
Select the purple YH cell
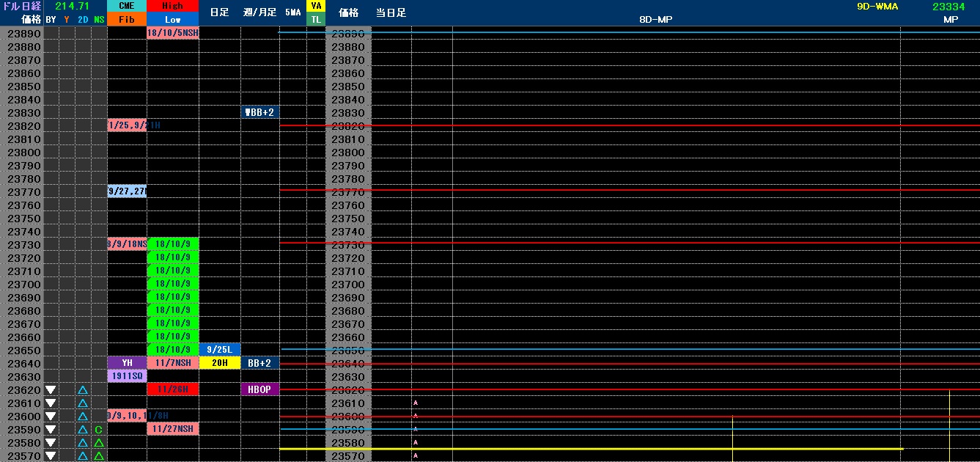click(x=127, y=363)
